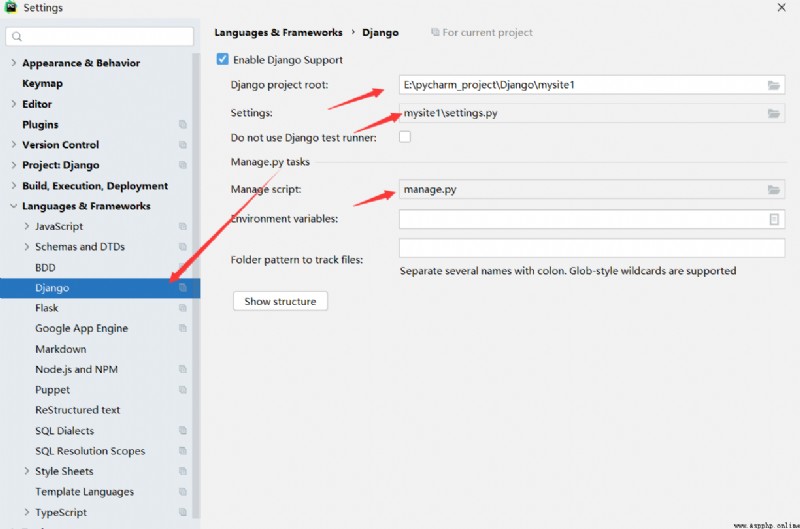
Task: Expand Project: Django section
Action: click(13, 165)
